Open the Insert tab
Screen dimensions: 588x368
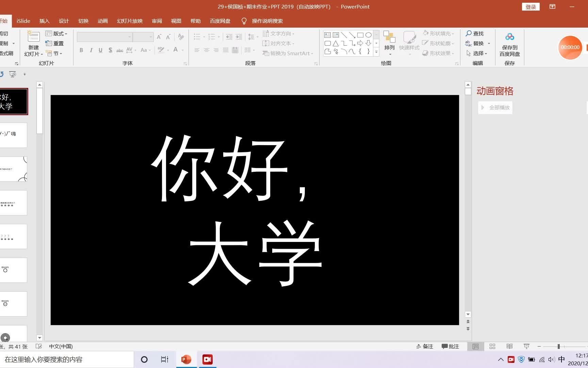[44, 21]
